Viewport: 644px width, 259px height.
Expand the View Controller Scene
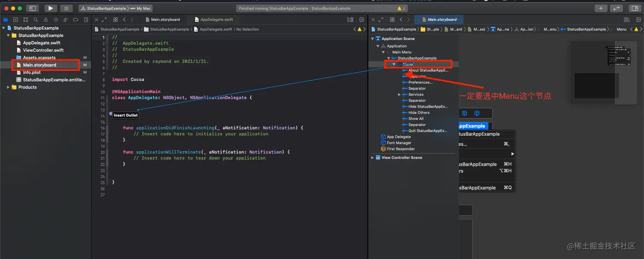[373, 158]
